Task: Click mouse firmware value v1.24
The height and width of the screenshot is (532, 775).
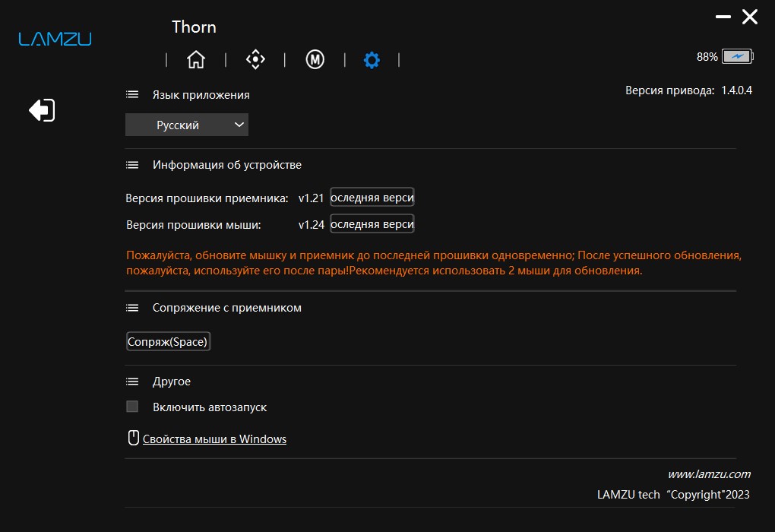Action: click(x=311, y=224)
